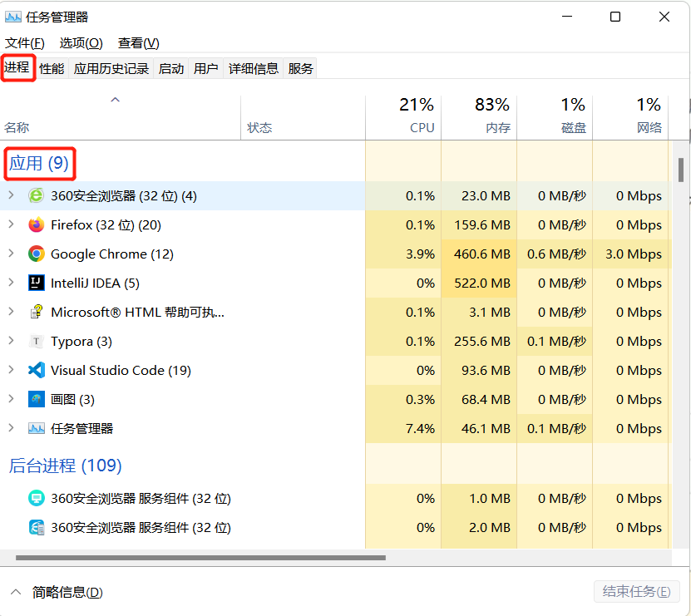Click the Microsoft HTML help icon
Image resolution: width=691 pixels, height=616 pixels.
(36, 312)
